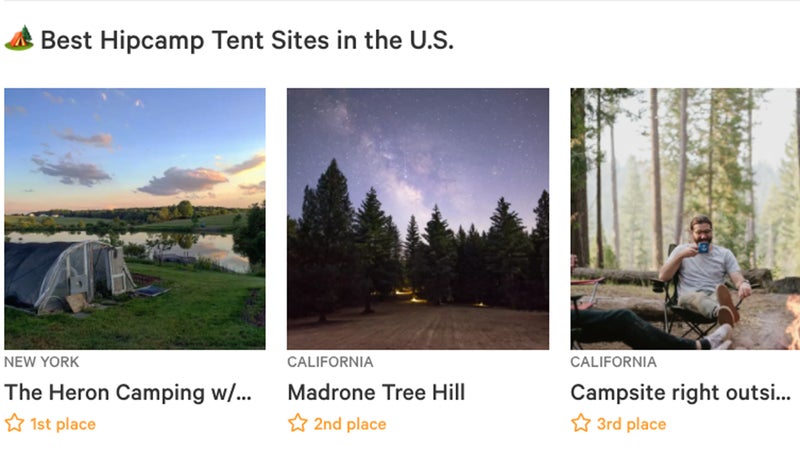Select the 2nd place ranking text

[349, 424]
